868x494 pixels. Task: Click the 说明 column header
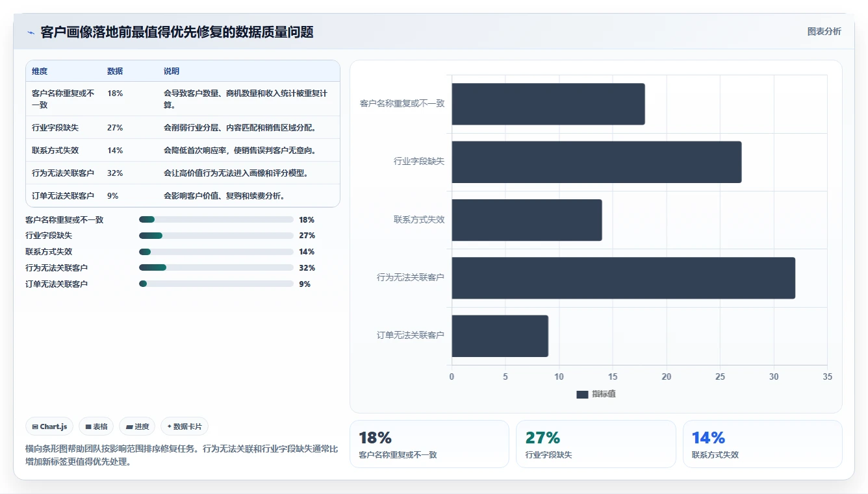pyautogui.click(x=172, y=71)
